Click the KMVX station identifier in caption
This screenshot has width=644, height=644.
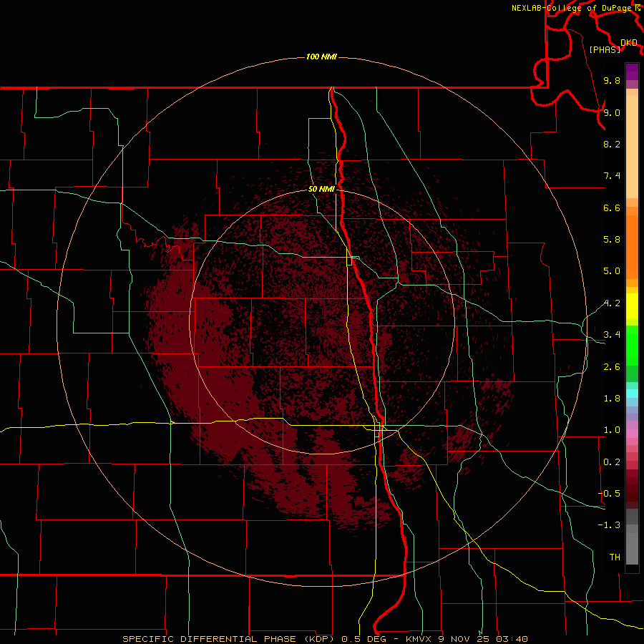[x=419, y=639]
